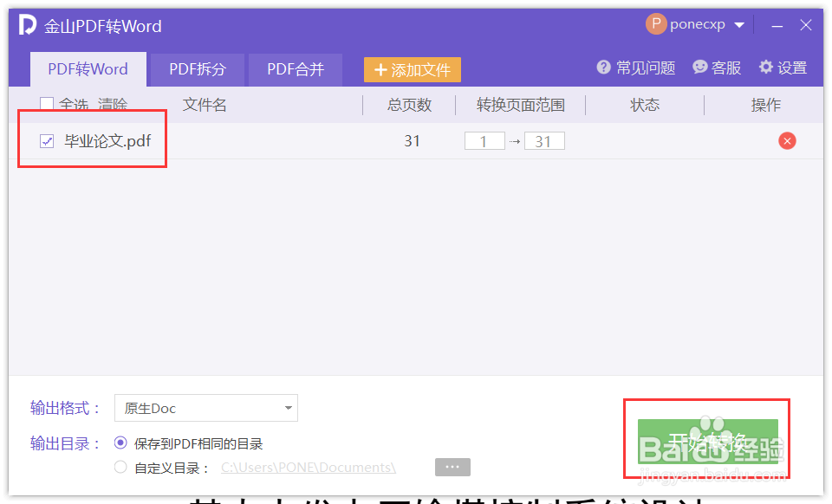Switch to the PDF合并 tab

pos(295,69)
